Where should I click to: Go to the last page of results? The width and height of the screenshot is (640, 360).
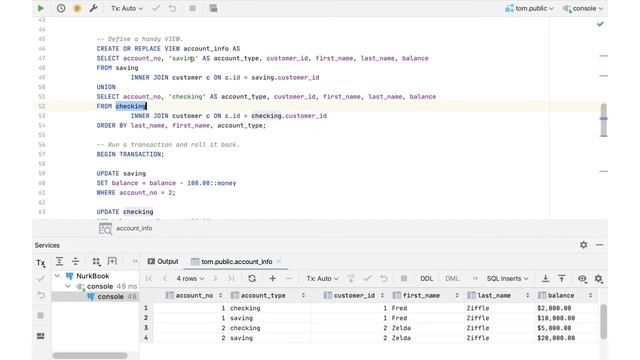point(231,278)
